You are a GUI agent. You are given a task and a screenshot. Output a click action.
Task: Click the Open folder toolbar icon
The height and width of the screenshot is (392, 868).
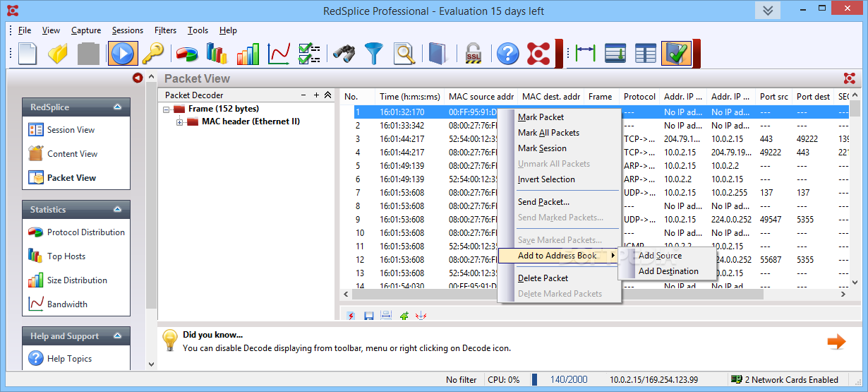pos(58,54)
